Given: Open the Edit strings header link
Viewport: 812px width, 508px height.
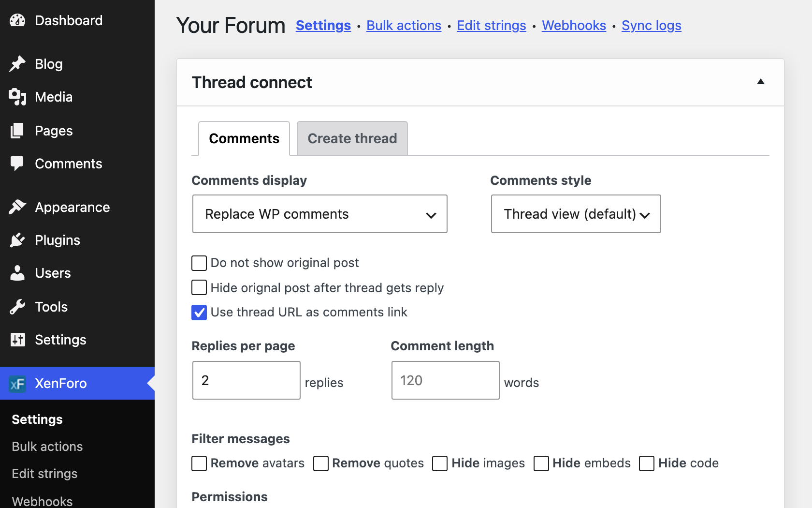Looking at the screenshot, I should (492, 25).
